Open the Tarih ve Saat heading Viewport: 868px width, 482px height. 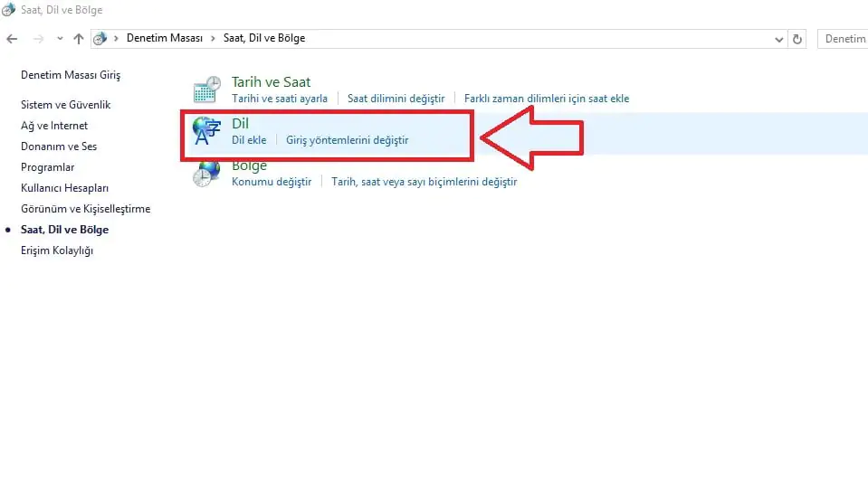(x=271, y=82)
